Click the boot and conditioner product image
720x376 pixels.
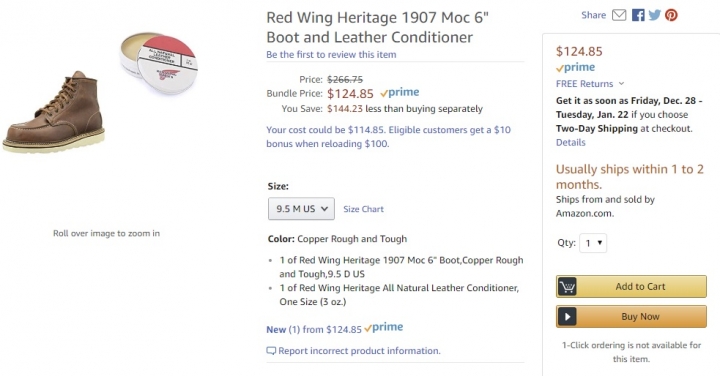tap(100, 92)
